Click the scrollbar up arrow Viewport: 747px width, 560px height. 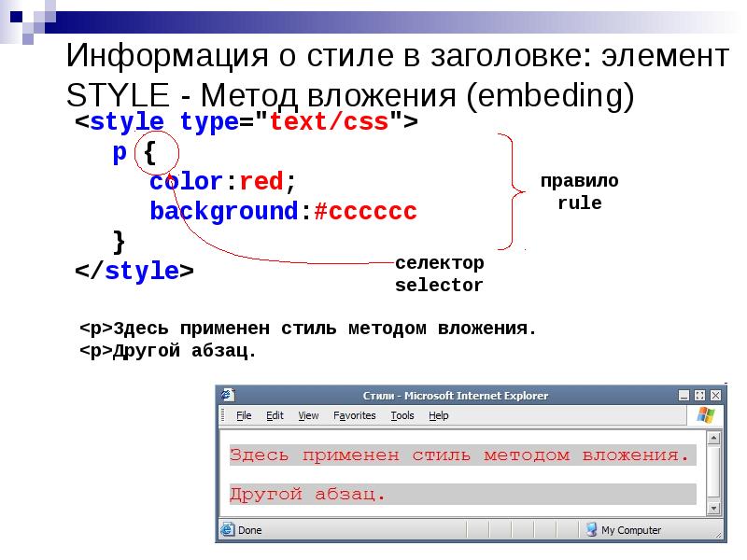coord(712,438)
